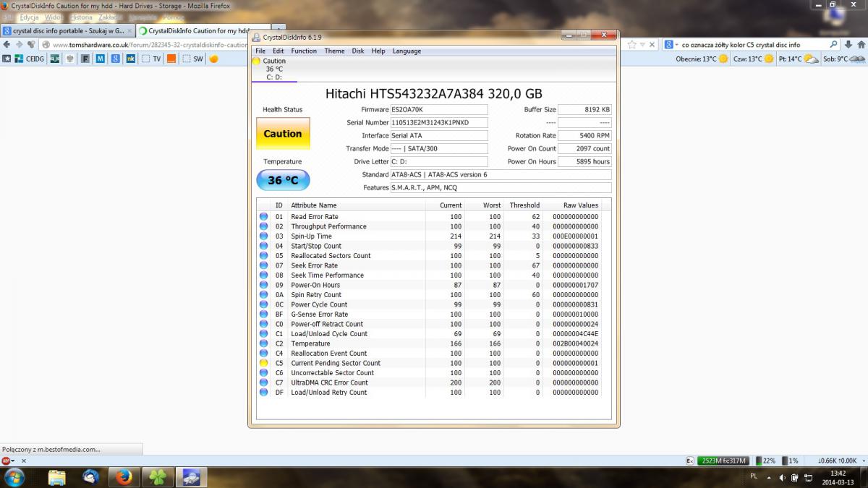Click the Hitachi HTS543232A7A384 disk title
This screenshot has width=868, height=488.
click(434, 94)
